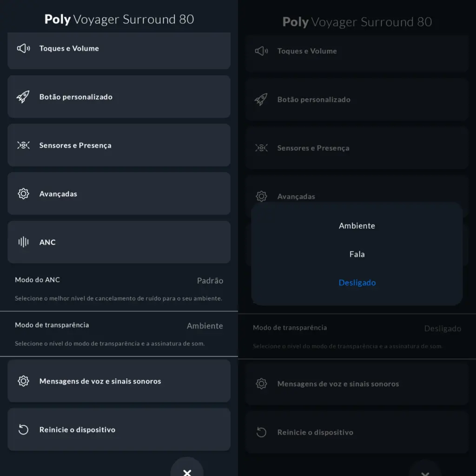The height and width of the screenshot is (476, 476).
Task: Expand the undimmed Avançadas label
Action: 58,194
